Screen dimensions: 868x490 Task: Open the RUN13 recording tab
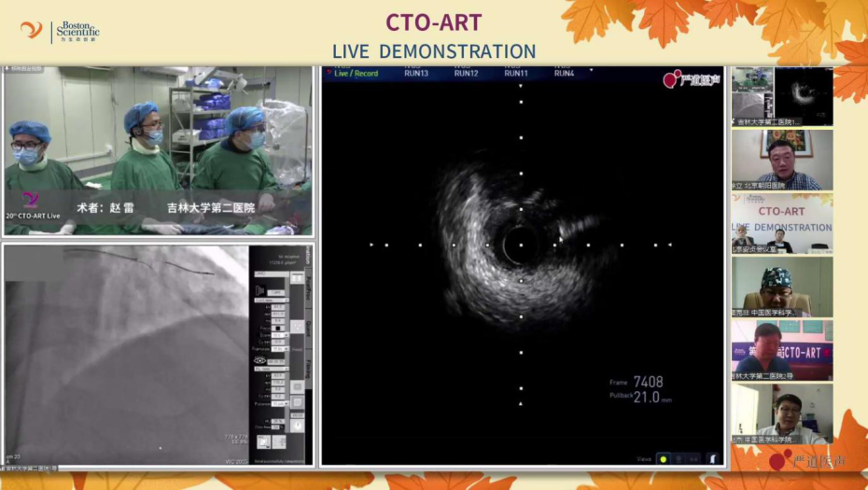pos(416,73)
